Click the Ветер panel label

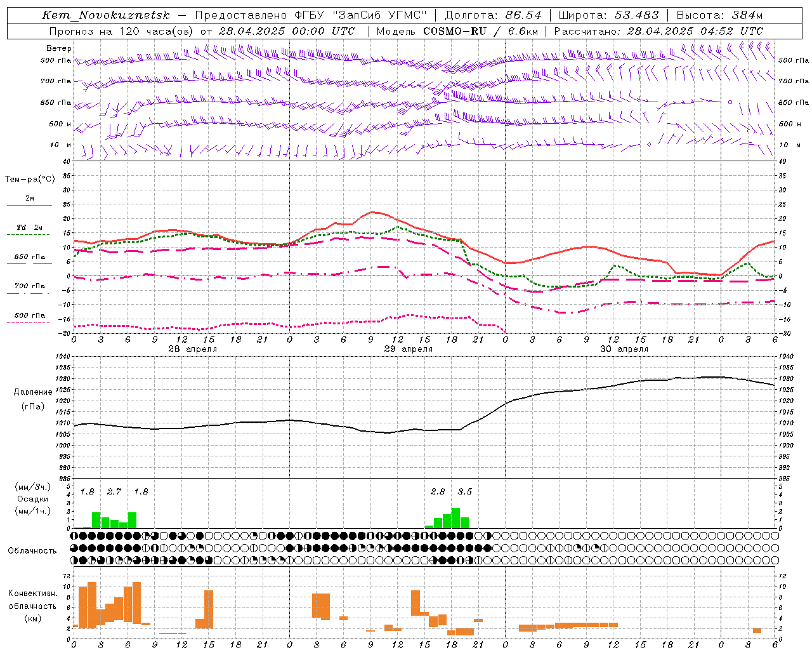click(58, 48)
